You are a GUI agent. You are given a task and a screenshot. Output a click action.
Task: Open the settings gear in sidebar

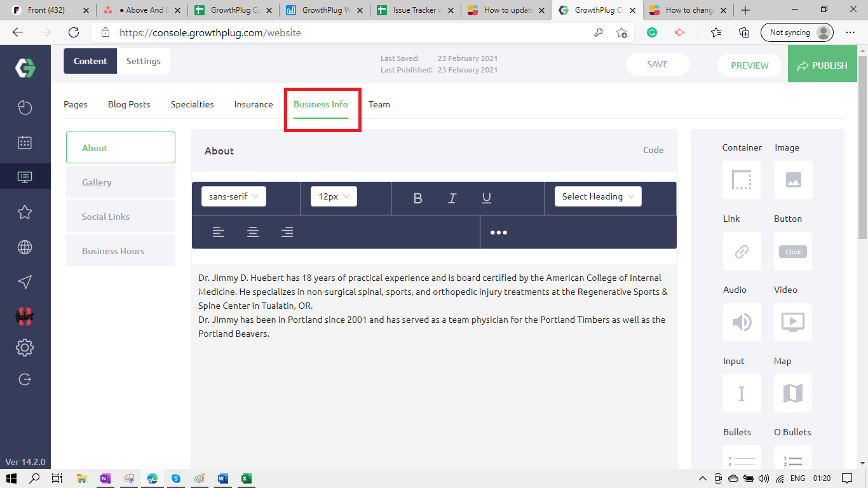coord(25,348)
